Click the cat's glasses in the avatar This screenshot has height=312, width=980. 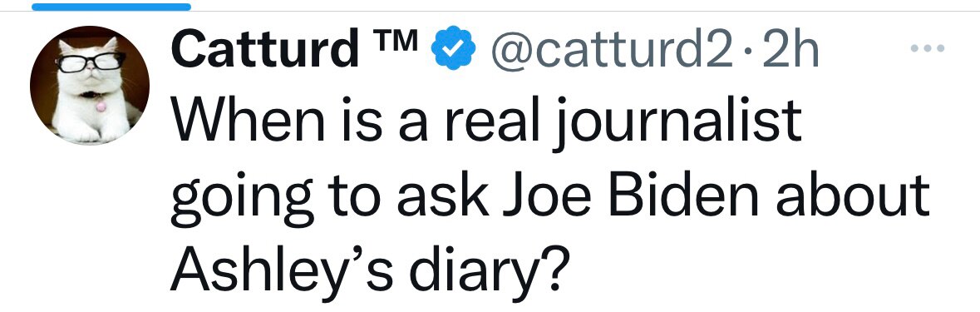click(90, 62)
